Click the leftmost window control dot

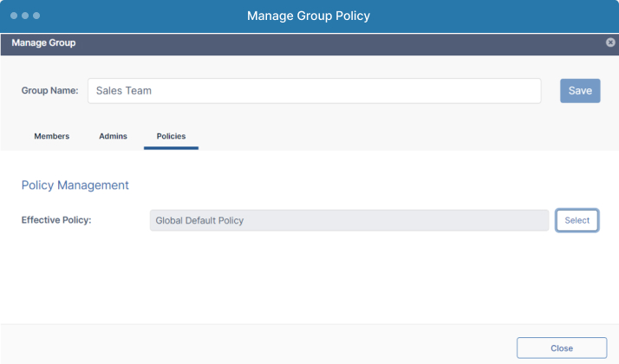14,16
